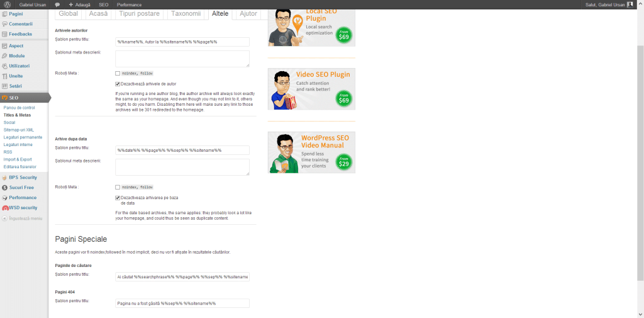644x318 pixels.
Task: Switch to the Tipuri postare tab
Action: [139, 13]
